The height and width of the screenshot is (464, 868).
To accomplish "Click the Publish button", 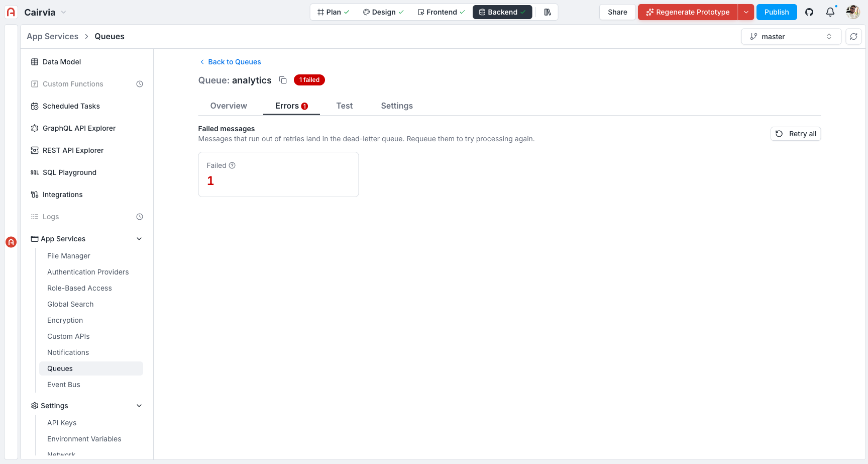I will pos(777,12).
